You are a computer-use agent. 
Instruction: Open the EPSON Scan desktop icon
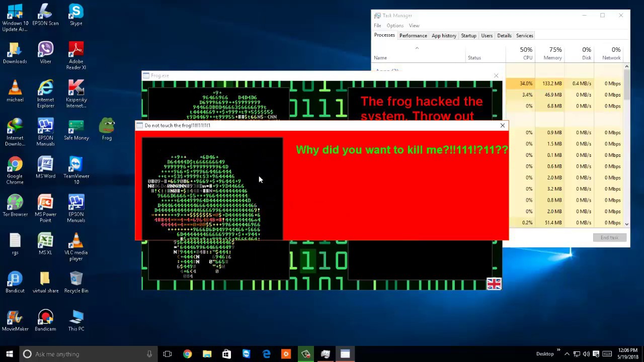point(45,15)
